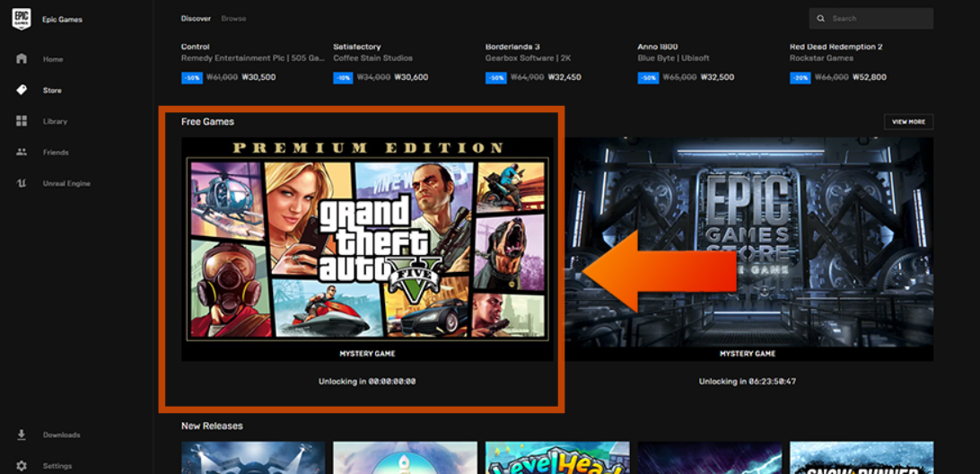
Task: Open Store in the sidebar
Action: 52,91
